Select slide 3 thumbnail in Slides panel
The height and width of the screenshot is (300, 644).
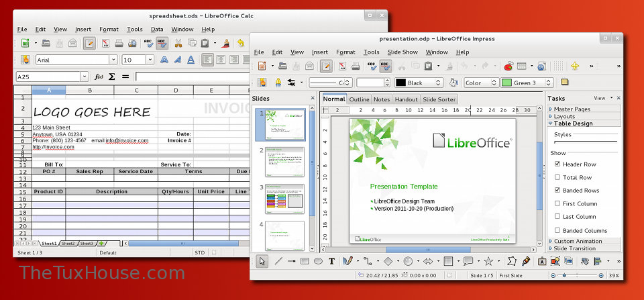coord(284,199)
